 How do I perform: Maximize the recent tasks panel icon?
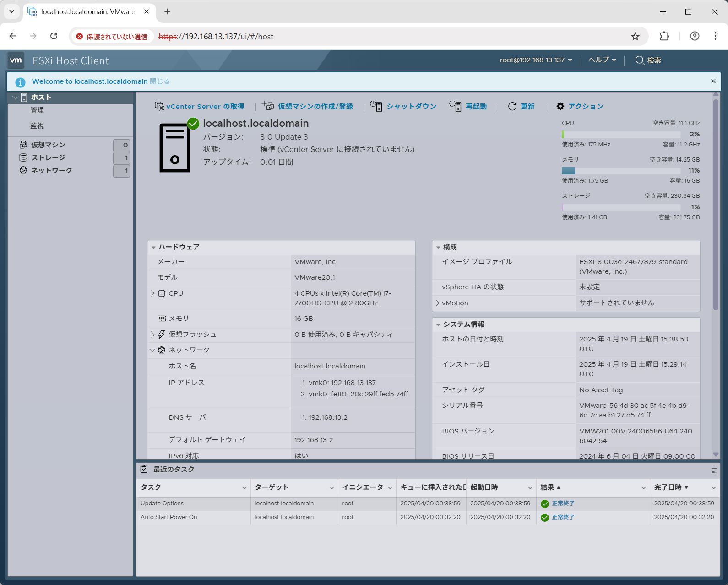714,471
